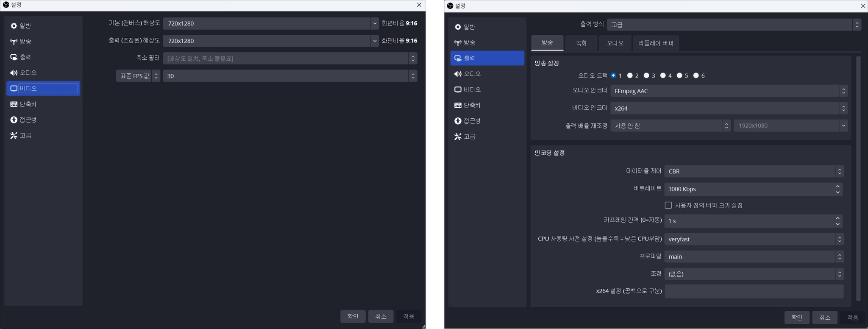Click 취소 button in left window
Screen dimensions: 868x329
click(381, 316)
